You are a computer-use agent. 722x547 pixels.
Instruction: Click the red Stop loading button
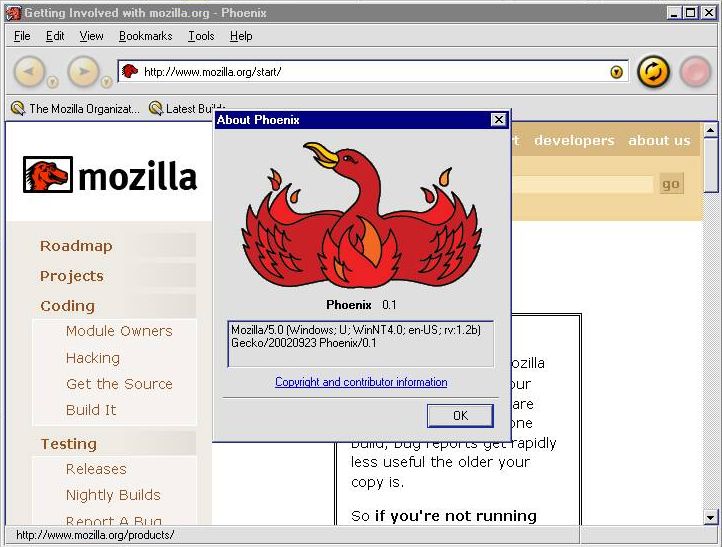coord(695,71)
